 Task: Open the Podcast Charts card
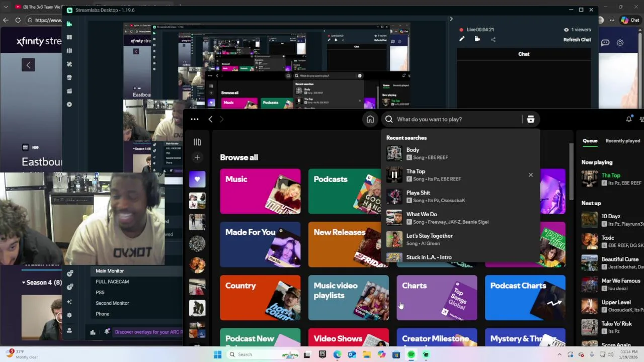click(x=525, y=298)
